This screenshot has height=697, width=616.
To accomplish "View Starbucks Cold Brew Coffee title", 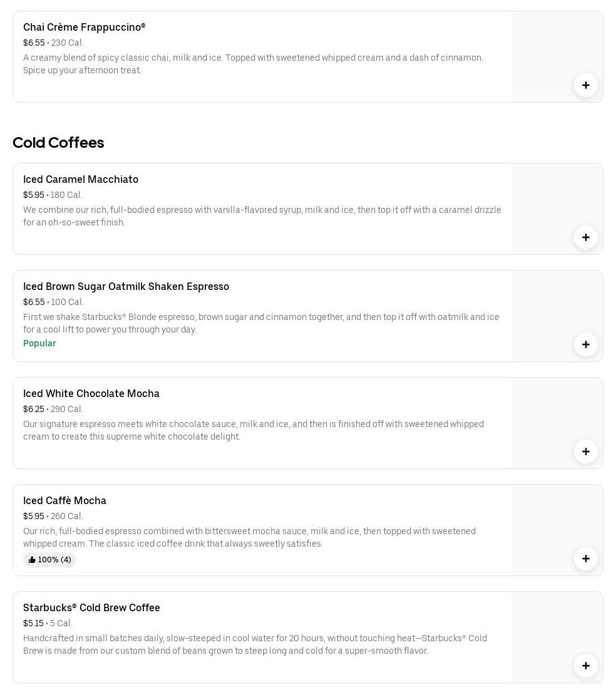I will click(x=91, y=608).
